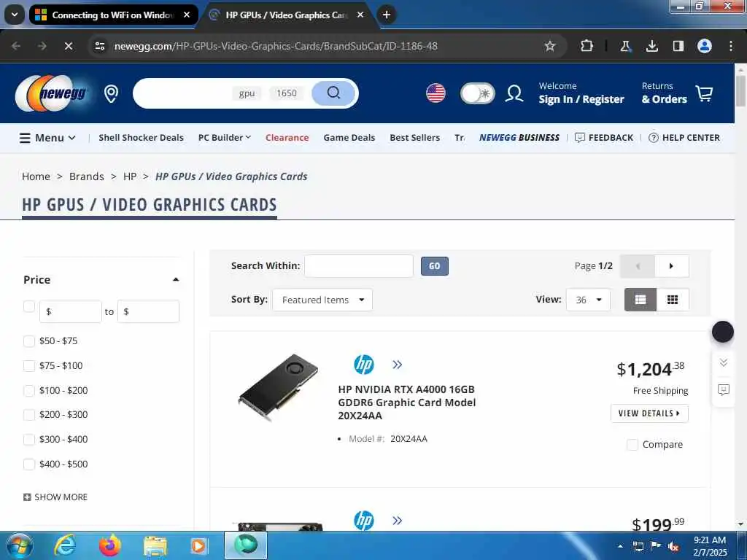Launch Internet Explorer from taskbar
Viewport: 747px width, 560px height.
(65, 545)
